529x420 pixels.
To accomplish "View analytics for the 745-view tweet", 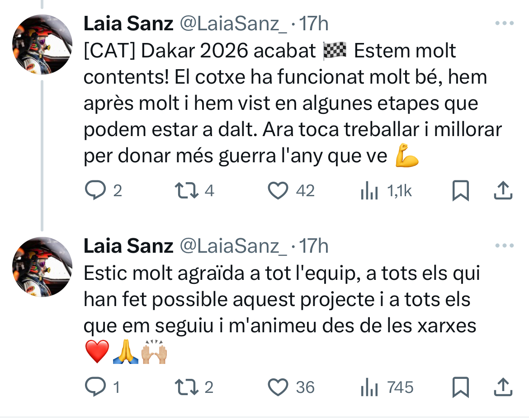I will pos(369,388).
